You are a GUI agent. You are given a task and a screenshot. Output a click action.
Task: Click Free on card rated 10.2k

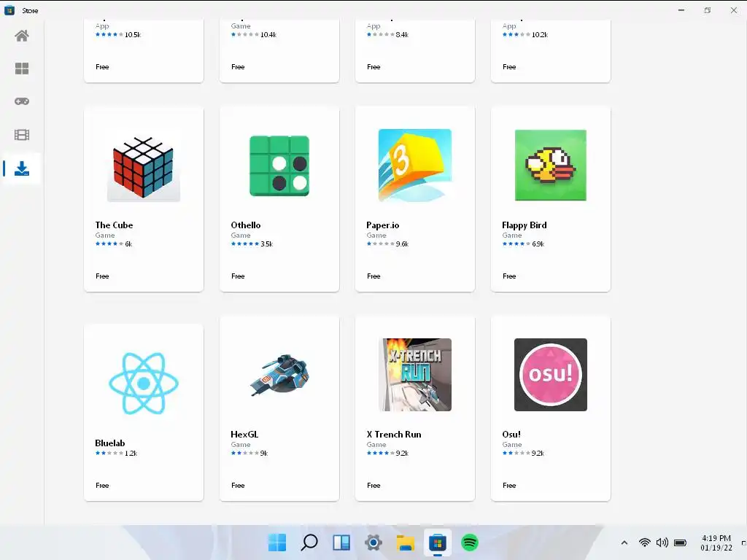[x=509, y=67]
